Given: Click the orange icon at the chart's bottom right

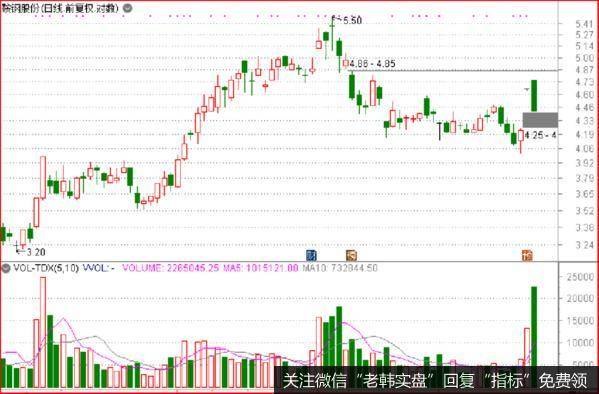Looking at the screenshot, I should [527, 255].
